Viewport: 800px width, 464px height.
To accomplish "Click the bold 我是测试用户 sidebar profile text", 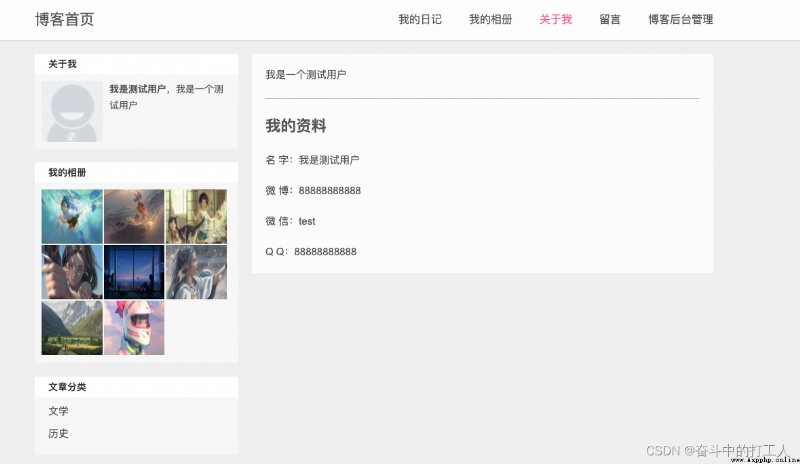I will coord(138,89).
